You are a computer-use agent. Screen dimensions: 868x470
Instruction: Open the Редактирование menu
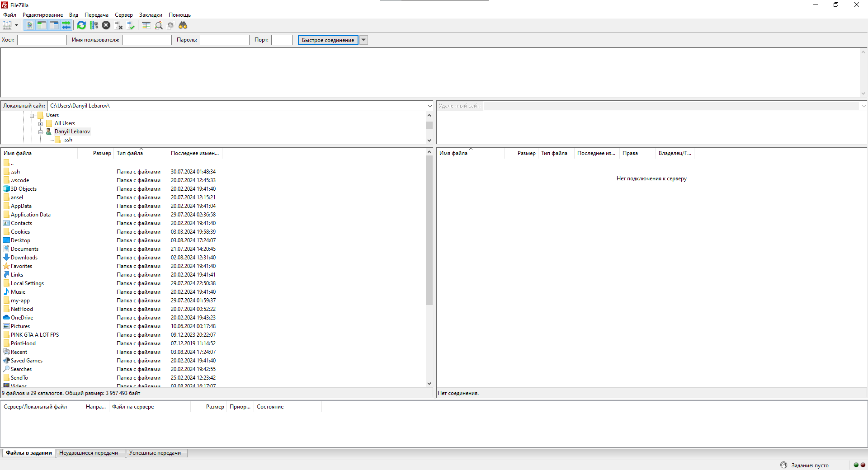(x=42, y=15)
